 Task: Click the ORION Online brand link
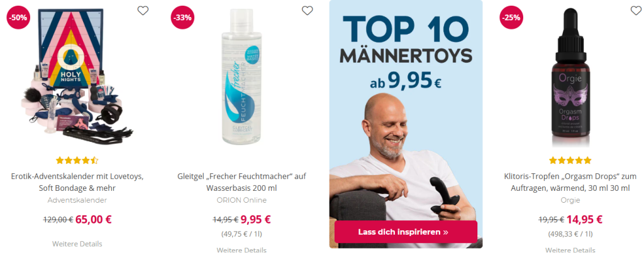click(x=241, y=200)
